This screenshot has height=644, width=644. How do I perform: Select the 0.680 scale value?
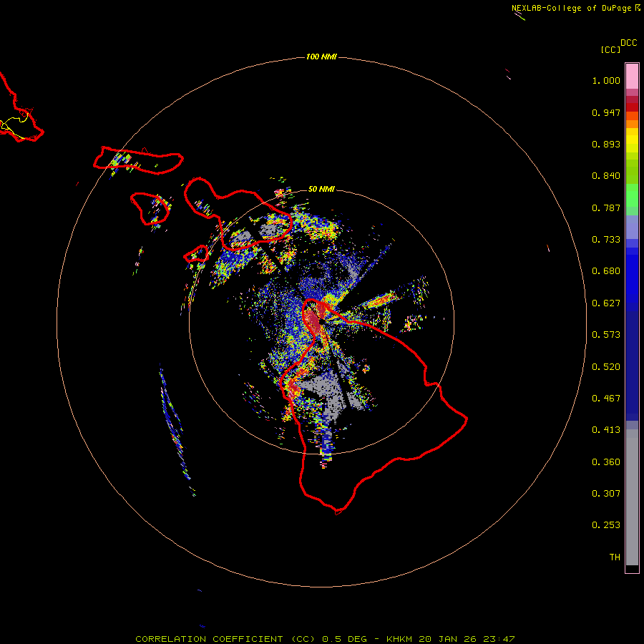click(x=606, y=271)
